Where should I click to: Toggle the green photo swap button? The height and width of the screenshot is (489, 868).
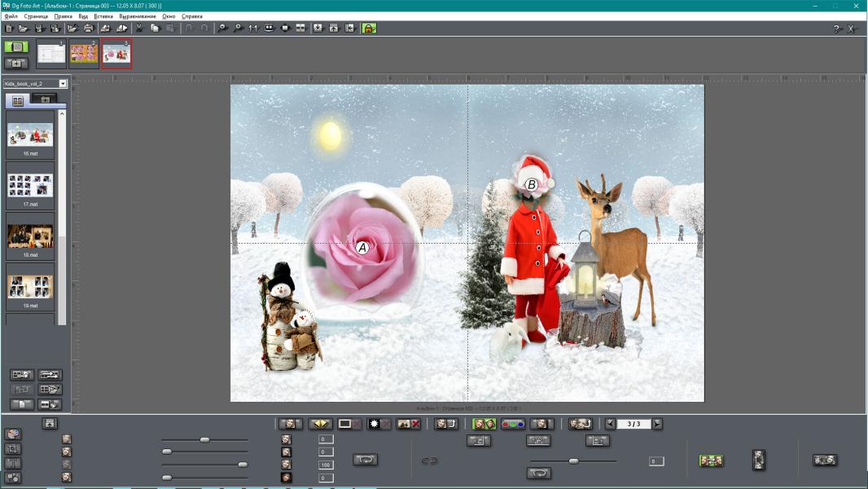pyautogui.click(x=484, y=424)
